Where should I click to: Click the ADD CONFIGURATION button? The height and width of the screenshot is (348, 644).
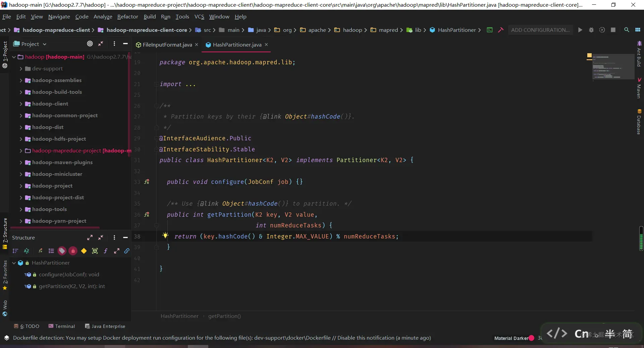[540, 30]
